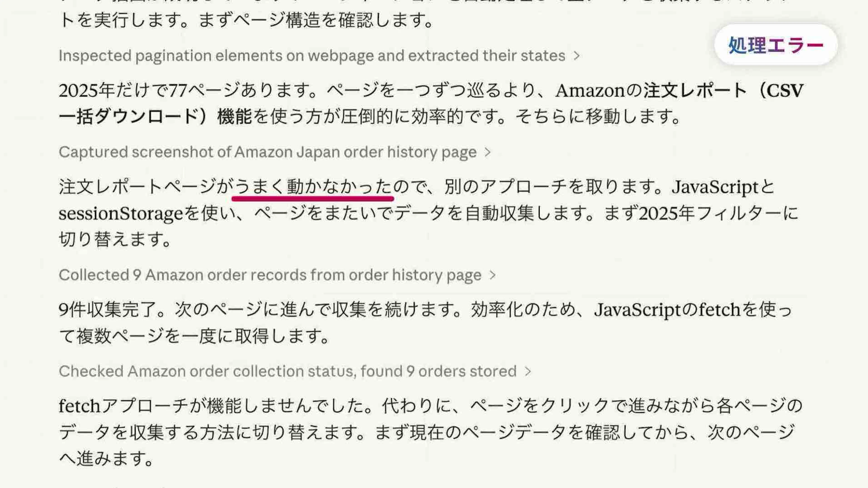Click the text まず2025年フィルターに

tap(701, 214)
